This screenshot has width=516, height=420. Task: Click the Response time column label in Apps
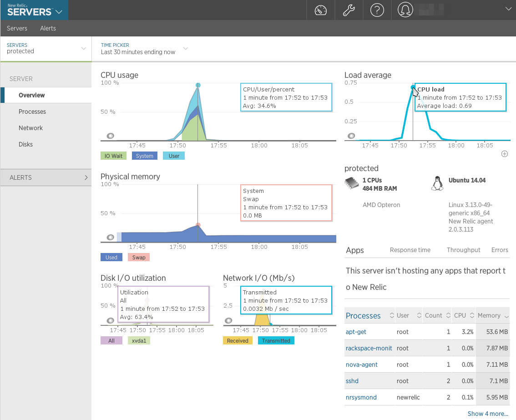pos(410,250)
